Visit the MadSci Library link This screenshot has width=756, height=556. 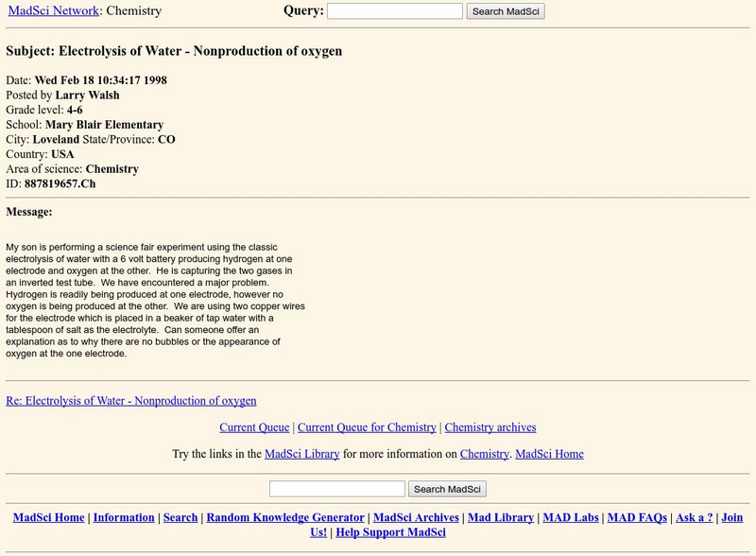click(301, 454)
